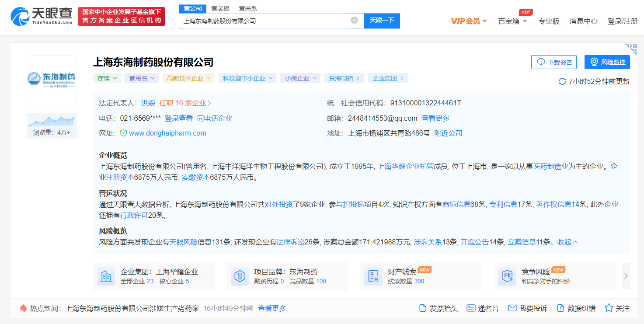Open 我要投诉 complaint option
644x324 pixels.
point(528,308)
